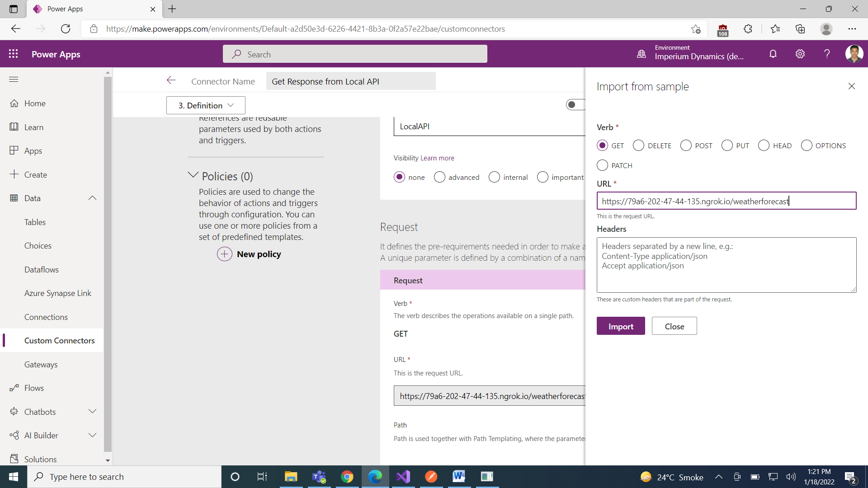Open the Power Apps app launcher waffle
This screenshot has height=488, width=868.
14,54
